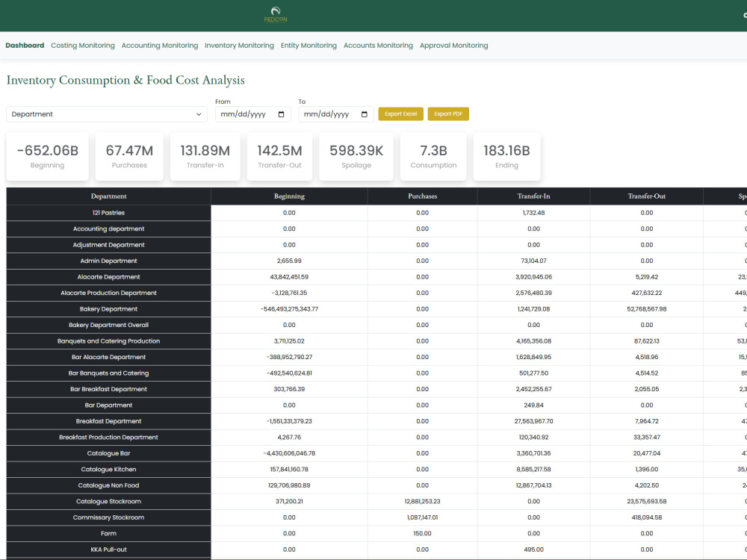Viewport: 747px width, 560px height.
Task: Select the Bar Alacarte Department row
Action: pyautogui.click(x=108, y=357)
